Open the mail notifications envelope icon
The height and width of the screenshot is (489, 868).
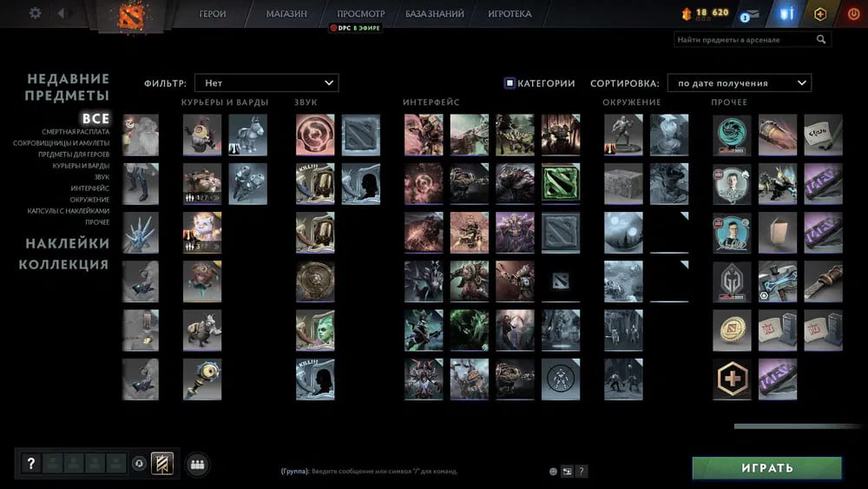coord(749,14)
